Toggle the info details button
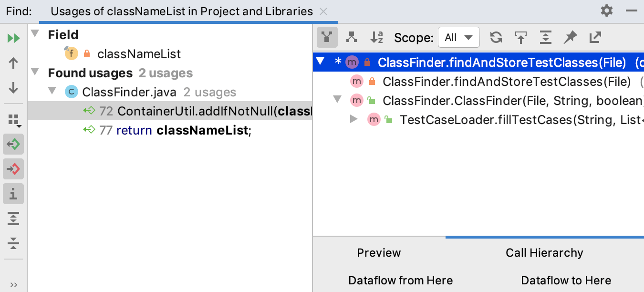The height and width of the screenshot is (292, 644). [13, 194]
